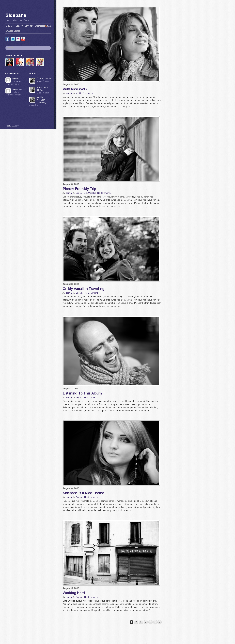Screen dimensions: 235x644
Task: Jump to last page double-arrow
Action: point(160,622)
